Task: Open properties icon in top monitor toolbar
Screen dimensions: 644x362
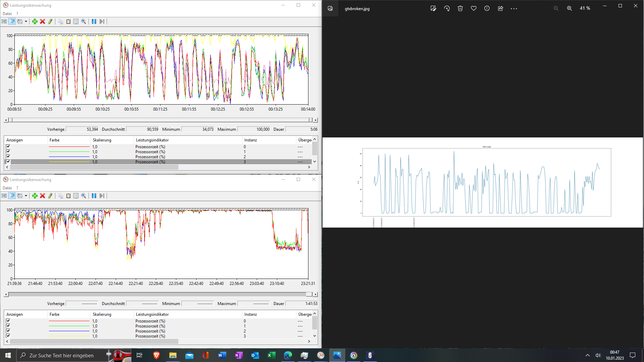Action: click(76, 21)
